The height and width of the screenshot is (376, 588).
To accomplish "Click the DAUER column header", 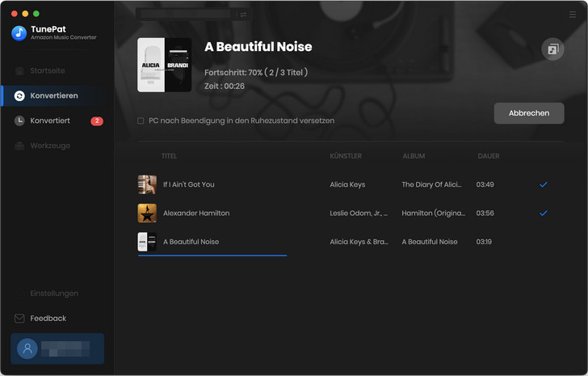I will [488, 156].
